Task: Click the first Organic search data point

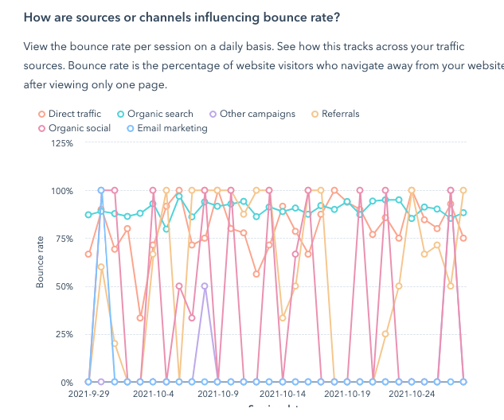Action: coord(88,215)
